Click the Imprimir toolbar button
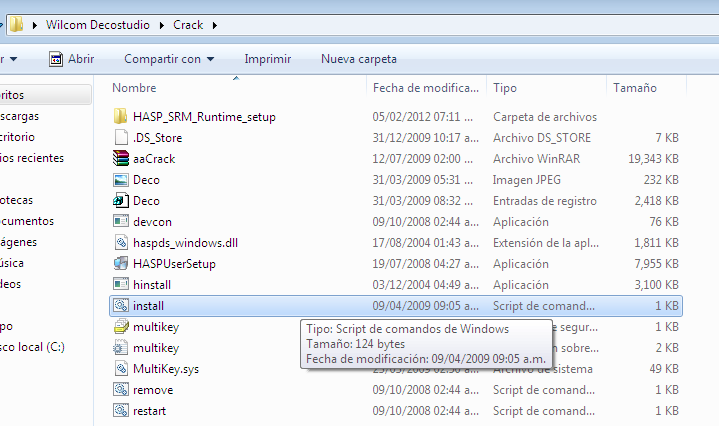The image size is (719, 426). click(x=267, y=59)
